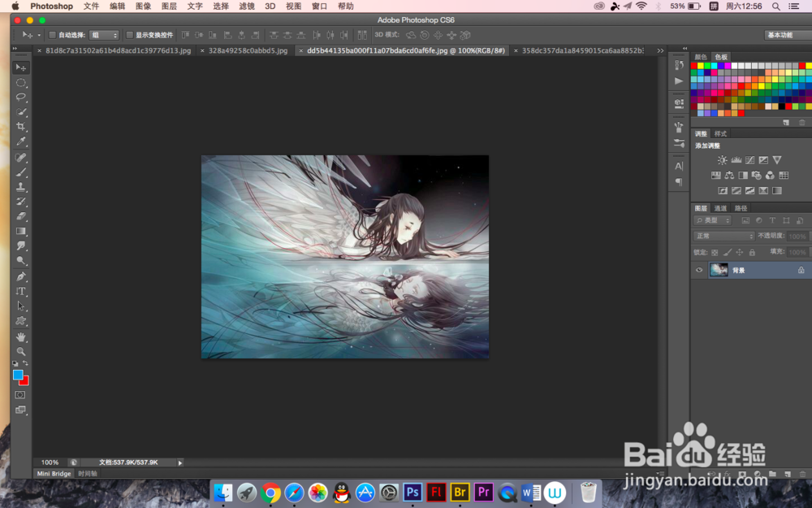The width and height of the screenshot is (812, 508).
Task: Open Chrome from the Dock
Action: [270, 493]
